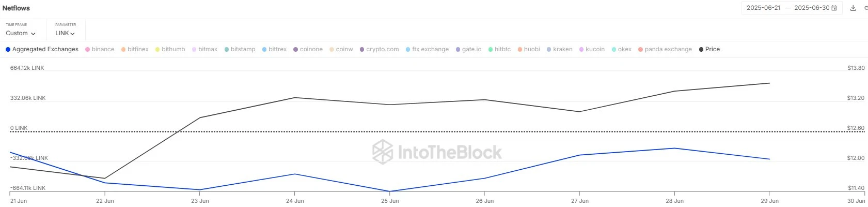868x207 pixels.
Task: Open the Parameter LINK dropdown
Action: [65, 33]
